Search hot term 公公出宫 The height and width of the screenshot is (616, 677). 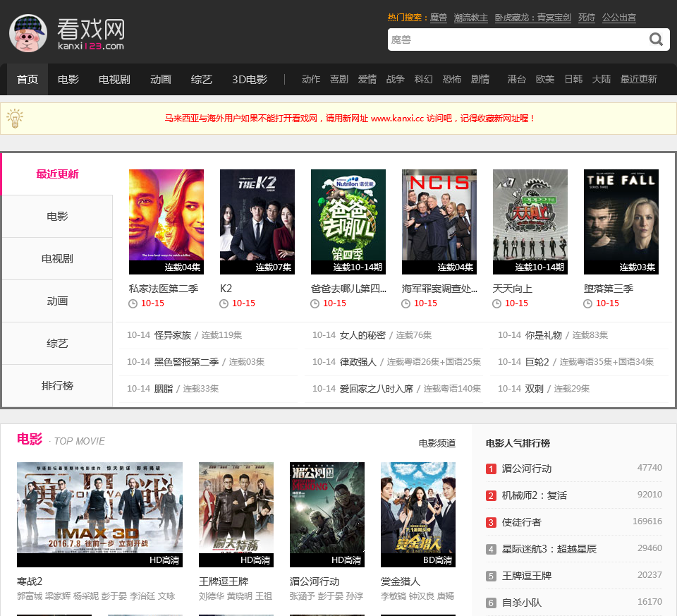619,18
